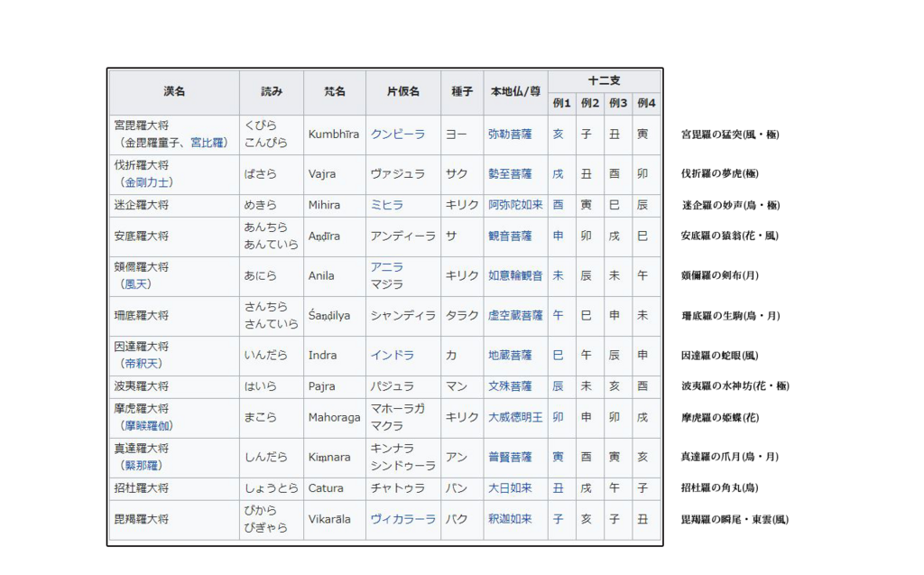The width and height of the screenshot is (924, 575).
Task: Click blue 辰 link in 波夷羅大将 row
Action: (558, 386)
